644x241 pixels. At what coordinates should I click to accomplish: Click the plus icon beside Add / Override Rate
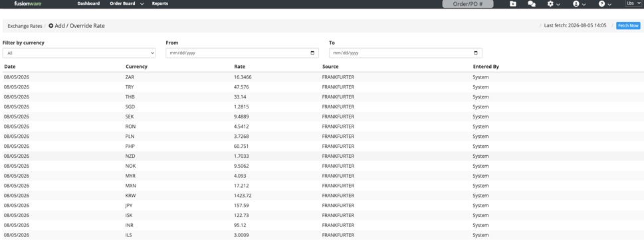[51, 26]
